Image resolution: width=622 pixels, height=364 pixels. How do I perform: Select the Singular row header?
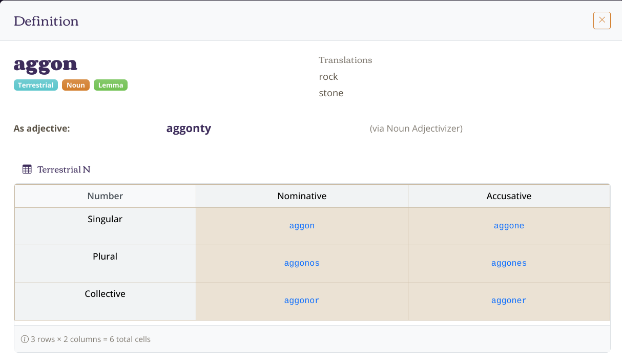point(105,219)
